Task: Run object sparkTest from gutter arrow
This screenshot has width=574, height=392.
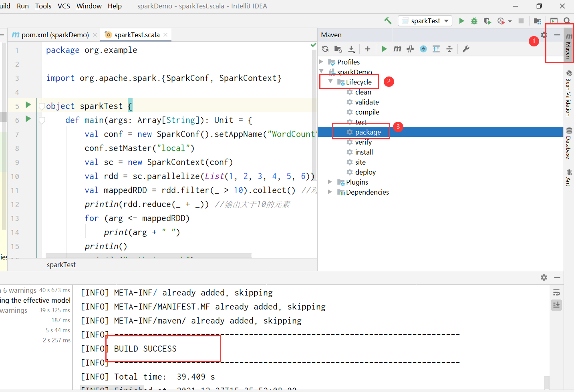Action: (28, 105)
